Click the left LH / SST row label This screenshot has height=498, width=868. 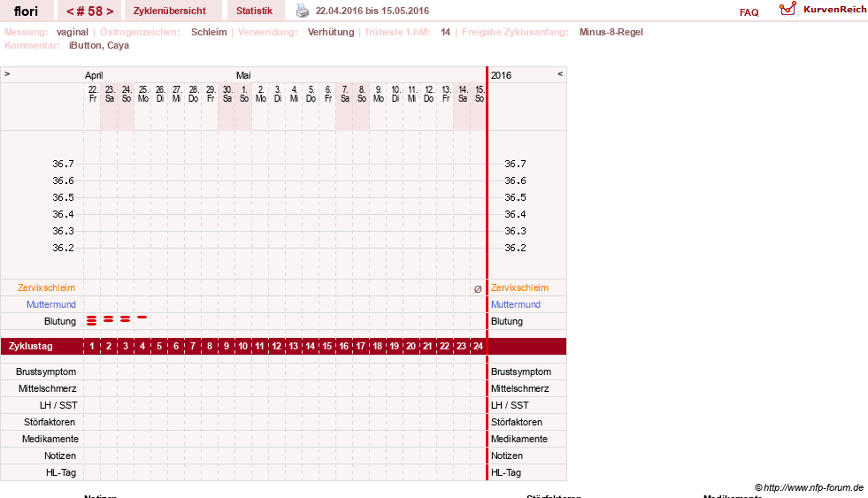pyautogui.click(x=58, y=406)
